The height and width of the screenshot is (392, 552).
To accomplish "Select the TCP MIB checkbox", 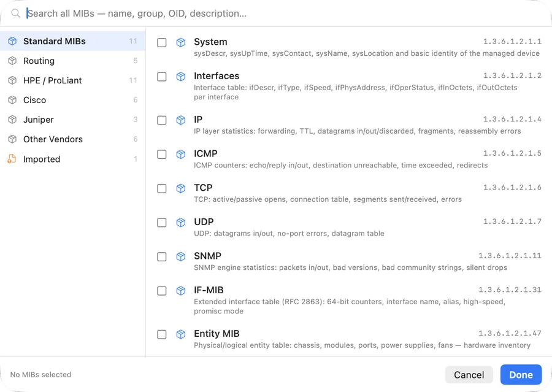I will click(162, 188).
